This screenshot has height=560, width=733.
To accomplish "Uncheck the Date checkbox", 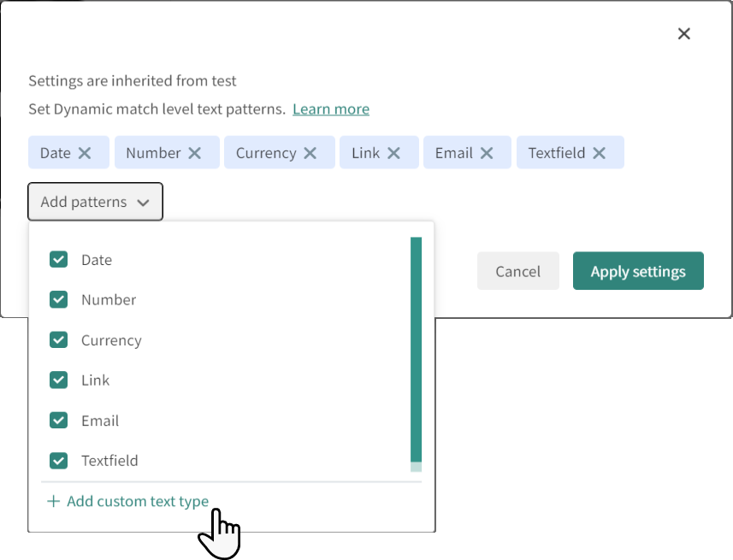I will click(x=58, y=260).
